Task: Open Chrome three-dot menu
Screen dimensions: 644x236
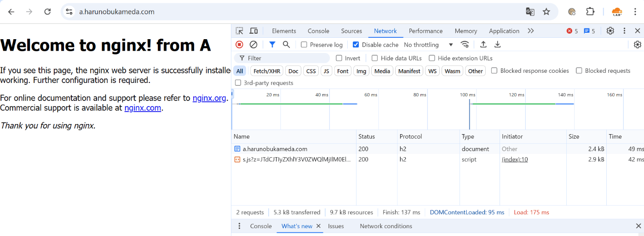Action: click(x=636, y=12)
